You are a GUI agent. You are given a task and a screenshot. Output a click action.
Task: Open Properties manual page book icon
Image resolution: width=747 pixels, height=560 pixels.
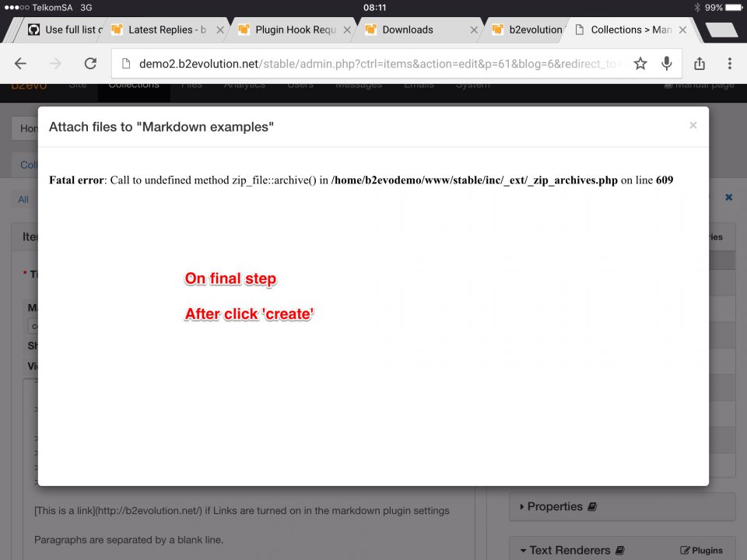[x=592, y=506]
